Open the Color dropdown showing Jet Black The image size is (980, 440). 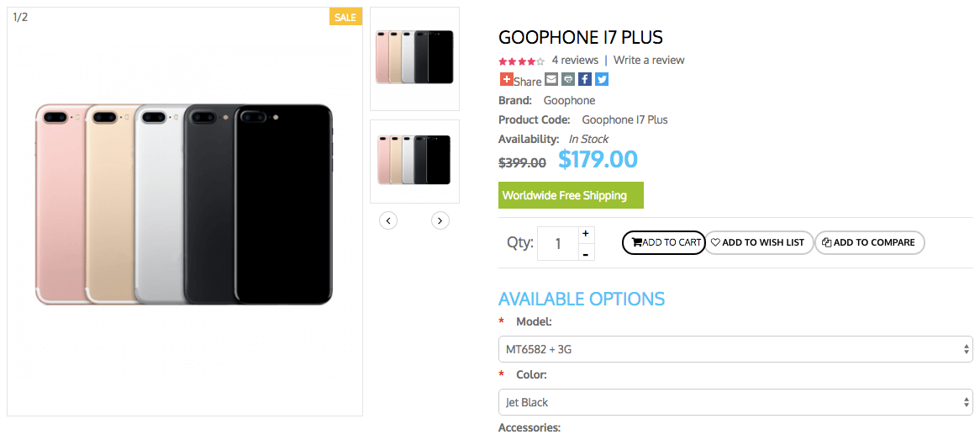click(735, 402)
